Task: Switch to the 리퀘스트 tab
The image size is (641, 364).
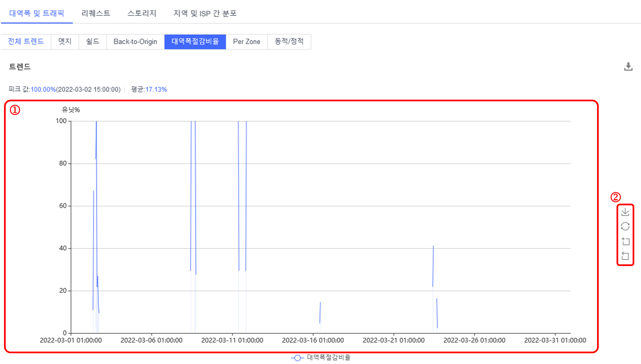Action: [x=96, y=13]
